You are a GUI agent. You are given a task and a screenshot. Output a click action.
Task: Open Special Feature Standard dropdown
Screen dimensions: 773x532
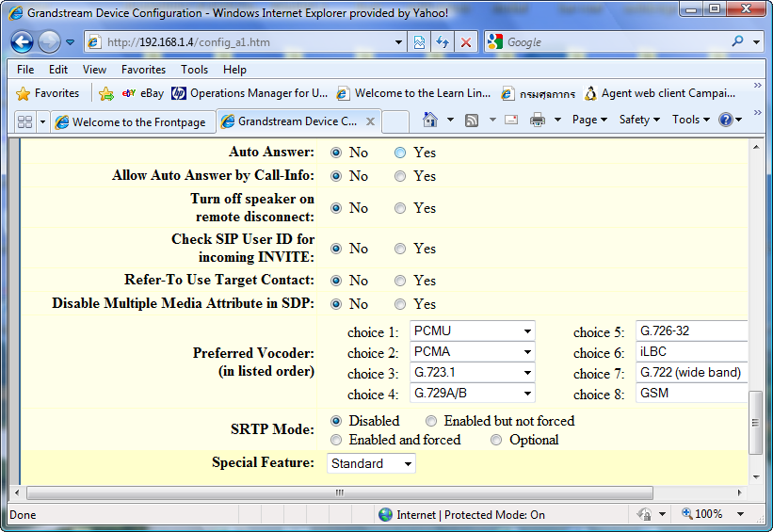[x=371, y=463]
